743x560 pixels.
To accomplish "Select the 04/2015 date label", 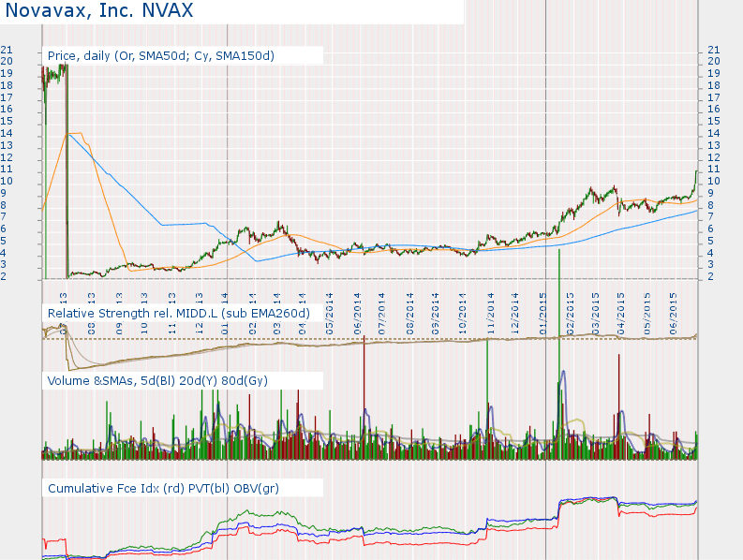I will (x=621, y=314).
